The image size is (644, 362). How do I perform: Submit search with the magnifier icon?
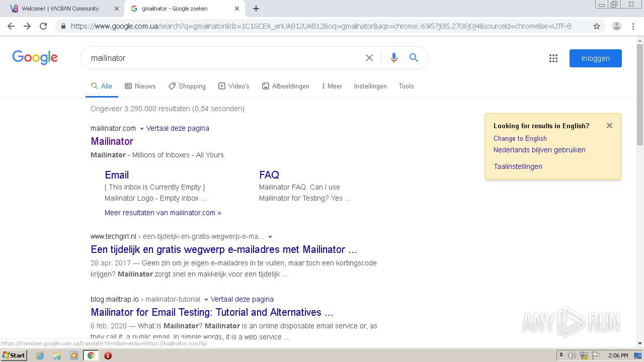[414, 58]
